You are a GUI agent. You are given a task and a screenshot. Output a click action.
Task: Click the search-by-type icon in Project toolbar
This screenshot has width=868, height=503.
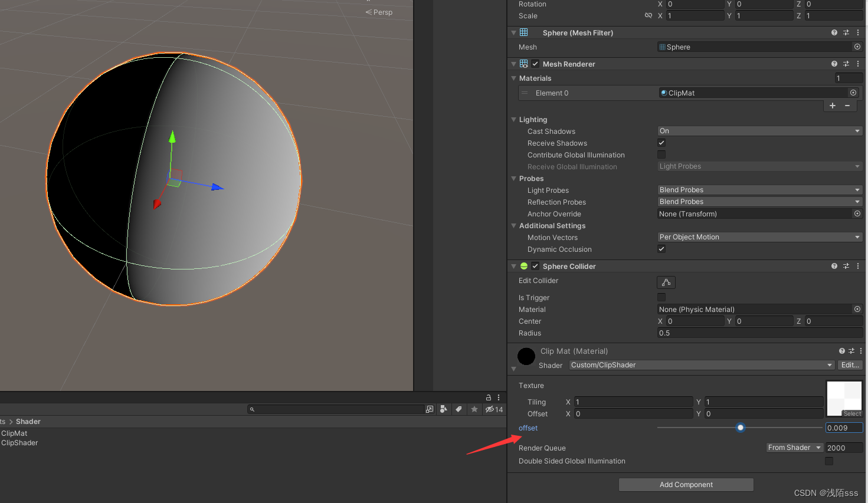[x=443, y=409]
